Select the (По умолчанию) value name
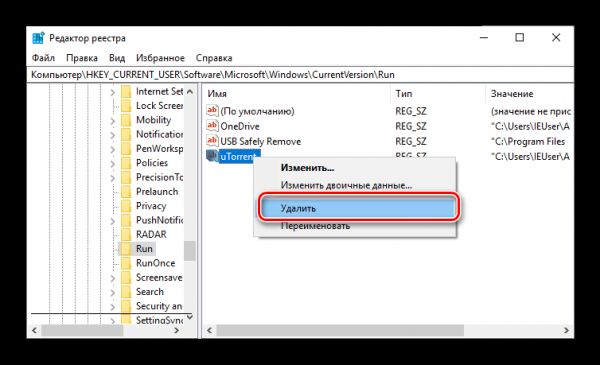This screenshot has height=365, width=600. [257, 111]
